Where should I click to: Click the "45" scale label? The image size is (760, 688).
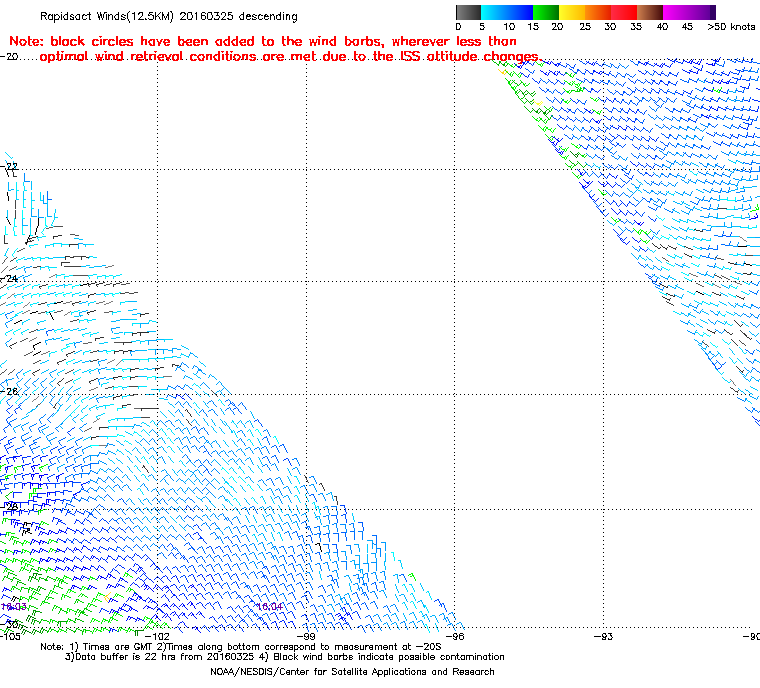(687, 27)
